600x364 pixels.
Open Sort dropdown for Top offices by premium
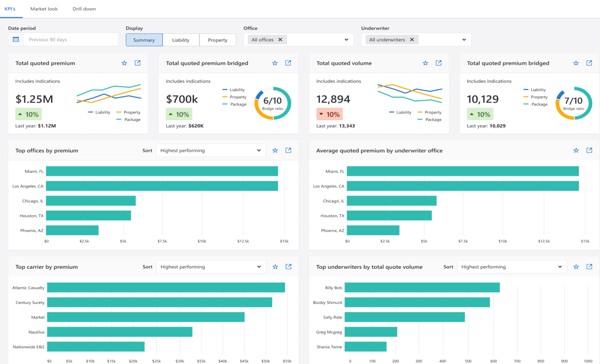(x=211, y=151)
